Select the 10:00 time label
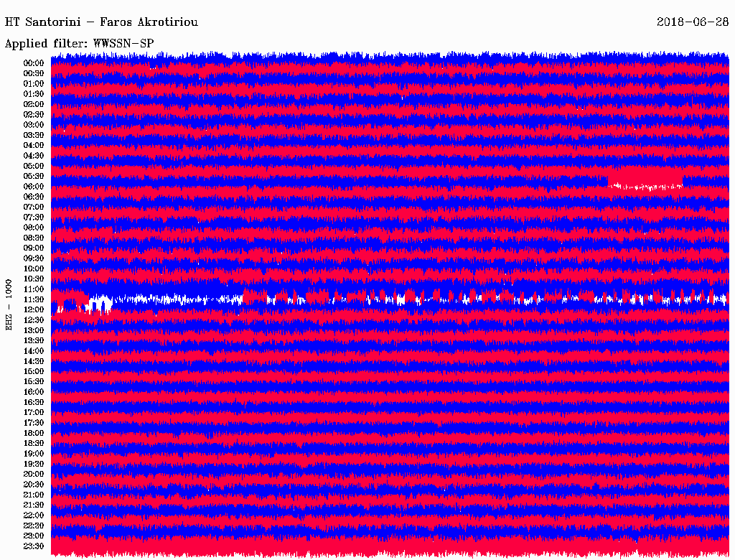The height and width of the screenshot is (560, 735). [33, 269]
